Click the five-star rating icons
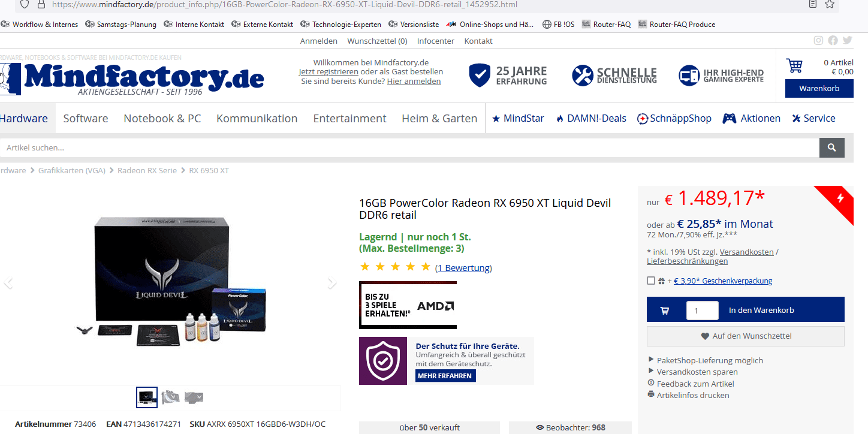 pos(395,267)
